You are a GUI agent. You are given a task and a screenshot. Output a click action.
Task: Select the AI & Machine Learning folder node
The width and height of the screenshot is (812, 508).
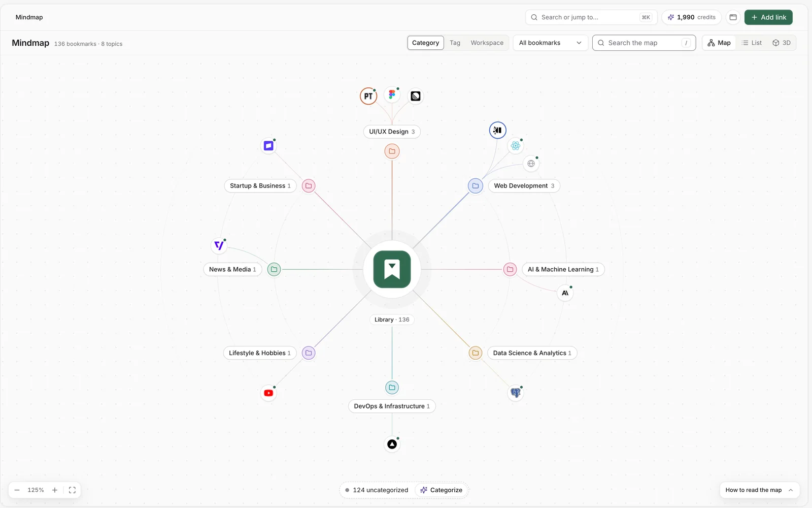510,269
